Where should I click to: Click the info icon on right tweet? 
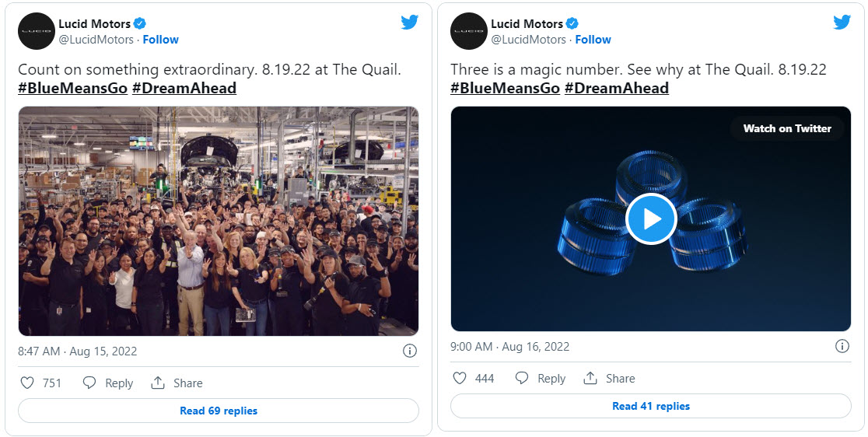tap(842, 346)
